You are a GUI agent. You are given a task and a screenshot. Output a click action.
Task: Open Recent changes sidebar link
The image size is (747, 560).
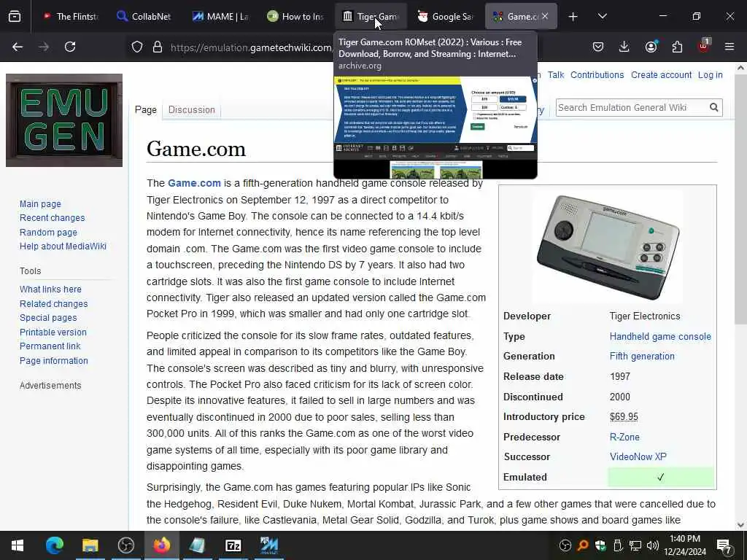pos(52,217)
